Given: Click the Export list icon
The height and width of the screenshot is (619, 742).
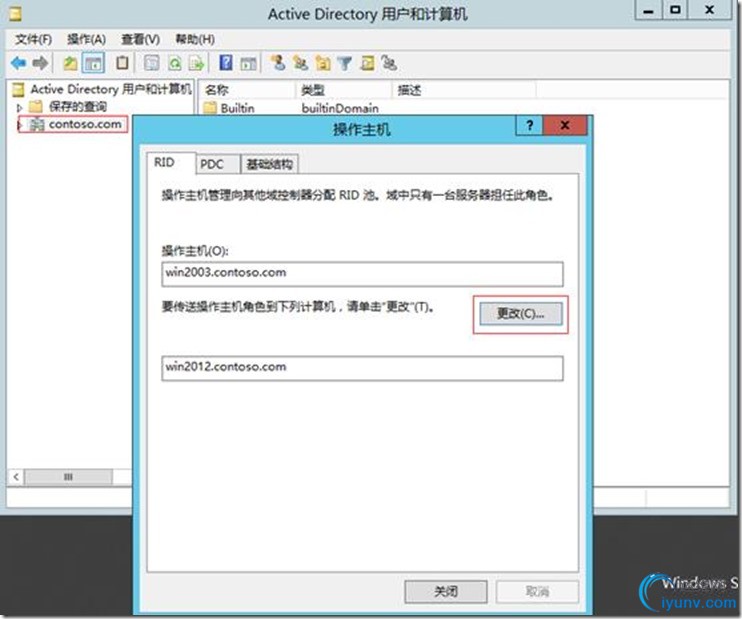Looking at the screenshot, I should click(x=196, y=63).
